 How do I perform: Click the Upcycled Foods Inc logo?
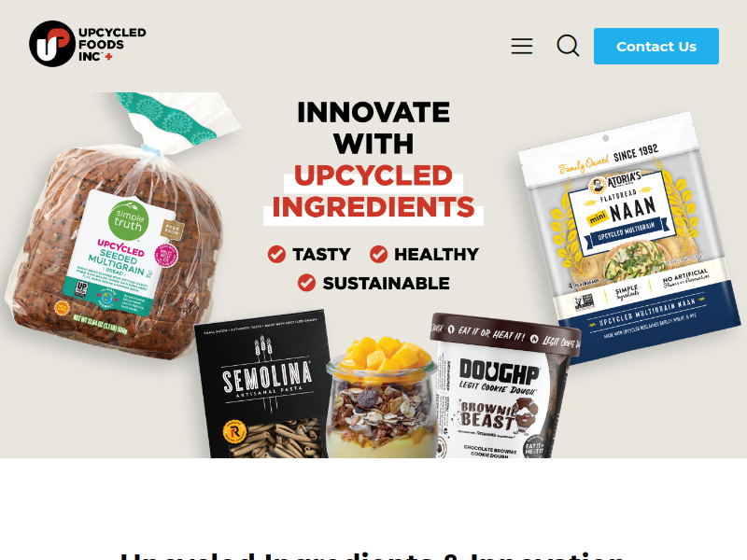point(88,44)
